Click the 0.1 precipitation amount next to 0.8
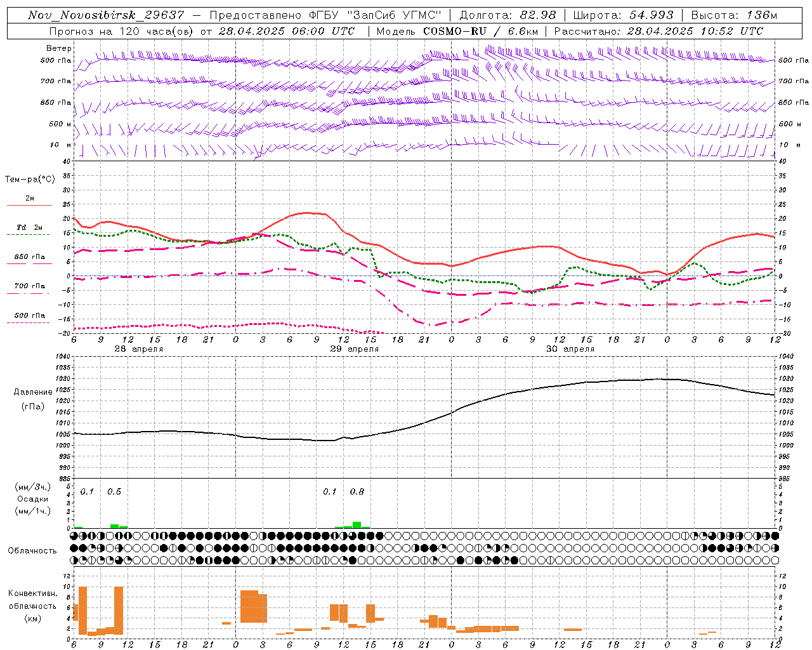 pos(330,492)
